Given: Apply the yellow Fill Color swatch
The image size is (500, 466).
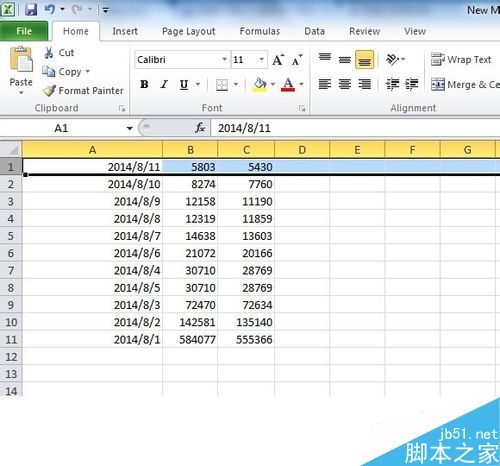Looking at the screenshot, I should (x=260, y=85).
